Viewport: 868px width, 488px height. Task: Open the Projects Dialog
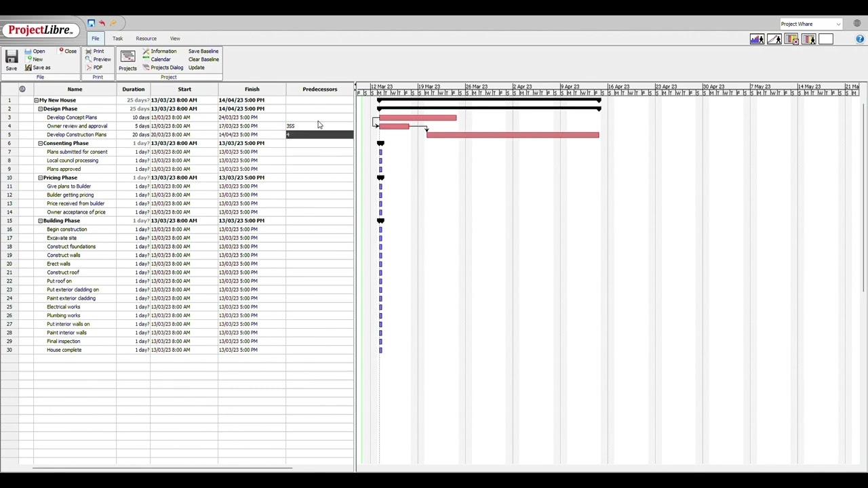pyautogui.click(x=163, y=68)
